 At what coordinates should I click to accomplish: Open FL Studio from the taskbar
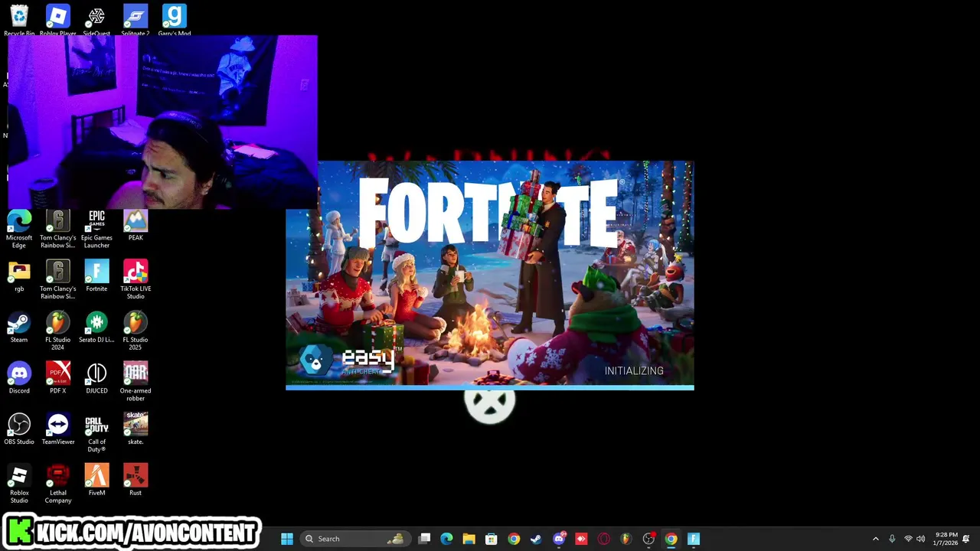[x=626, y=539]
